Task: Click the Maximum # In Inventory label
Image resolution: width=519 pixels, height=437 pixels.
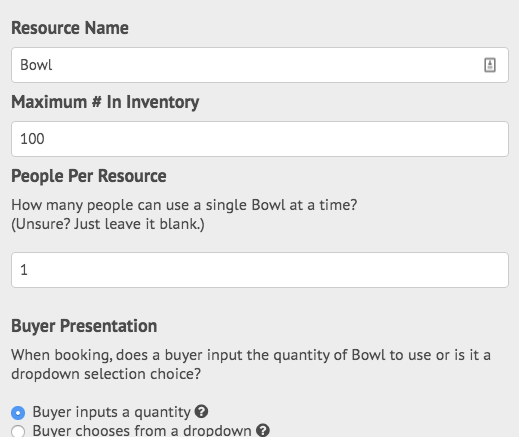Action: 105,102
